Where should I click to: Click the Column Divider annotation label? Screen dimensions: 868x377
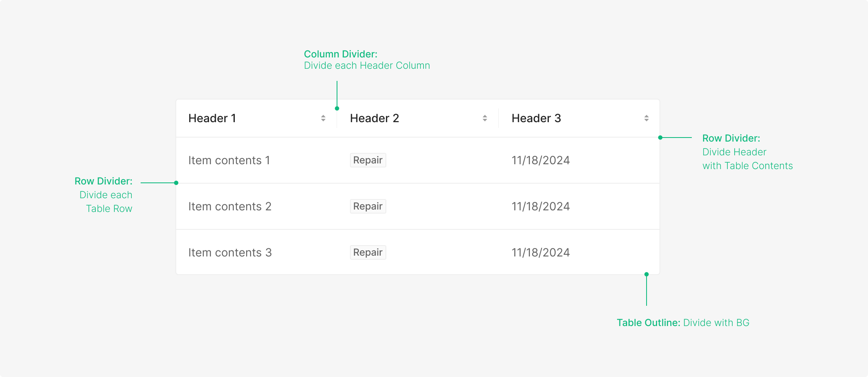pos(341,54)
